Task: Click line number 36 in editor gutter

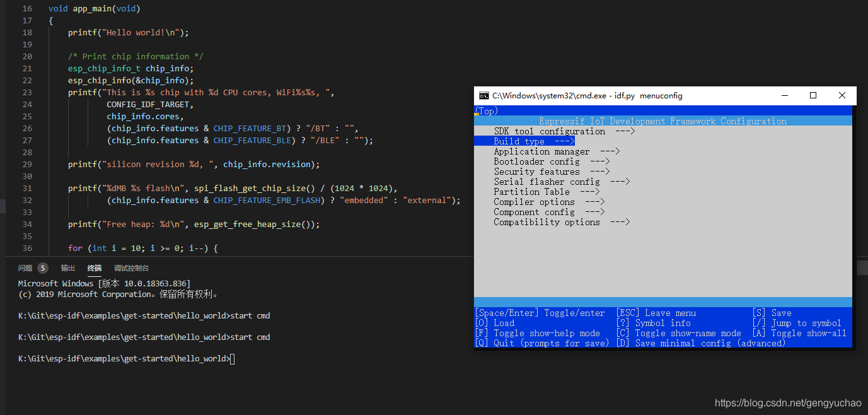Action: [26, 248]
